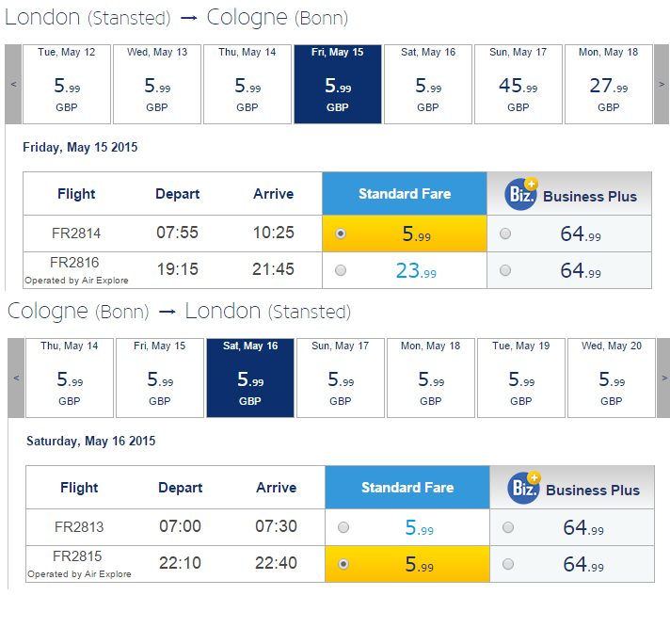
Task: Select FR2816 standard fare 23.99 radio button
Action: coord(341,270)
